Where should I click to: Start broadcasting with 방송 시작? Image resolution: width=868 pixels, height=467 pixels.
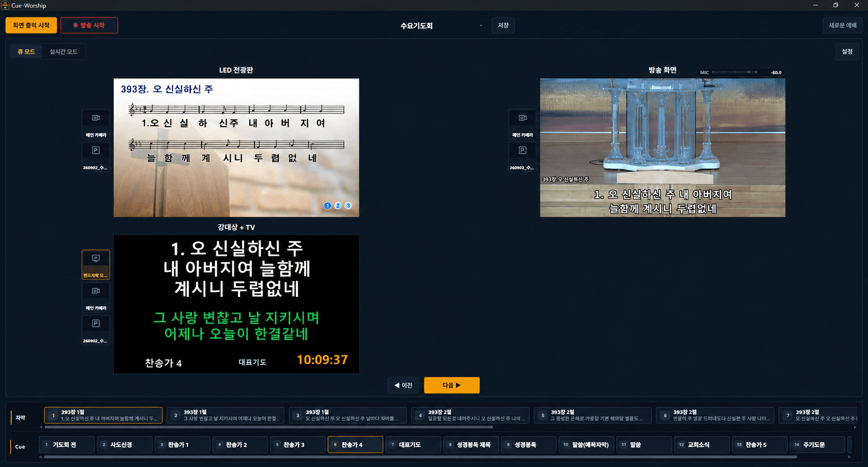[89, 25]
